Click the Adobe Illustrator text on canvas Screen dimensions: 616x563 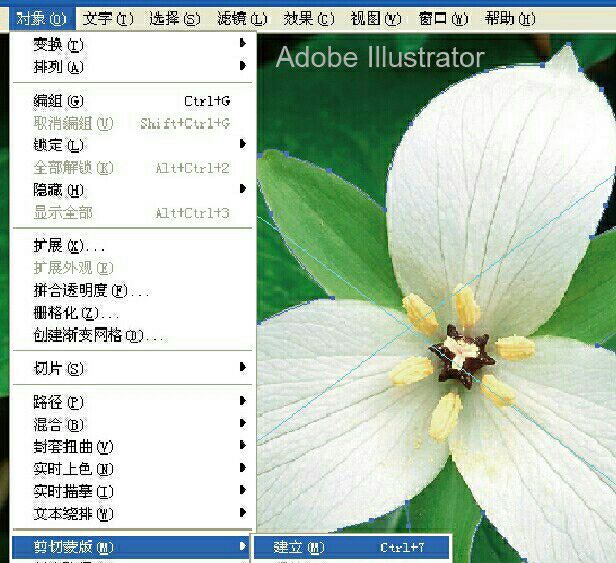point(380,57)
